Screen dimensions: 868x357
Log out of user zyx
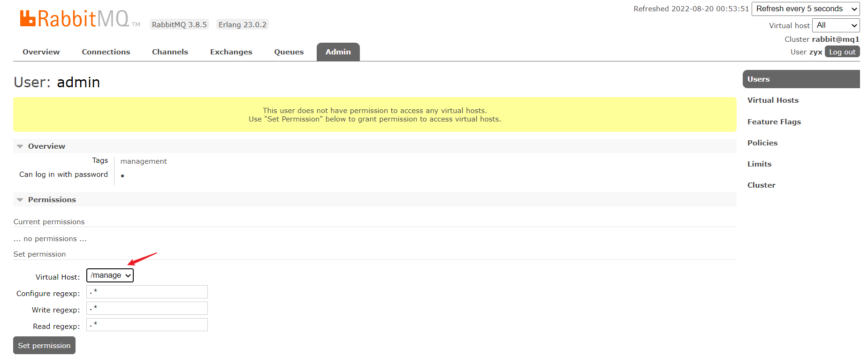pos(842,52)
